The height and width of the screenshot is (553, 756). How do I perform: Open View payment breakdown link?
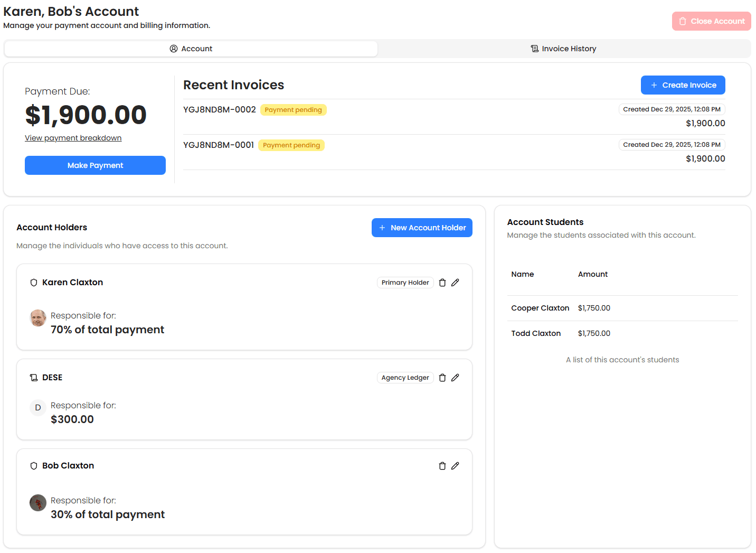coord(73,138)
